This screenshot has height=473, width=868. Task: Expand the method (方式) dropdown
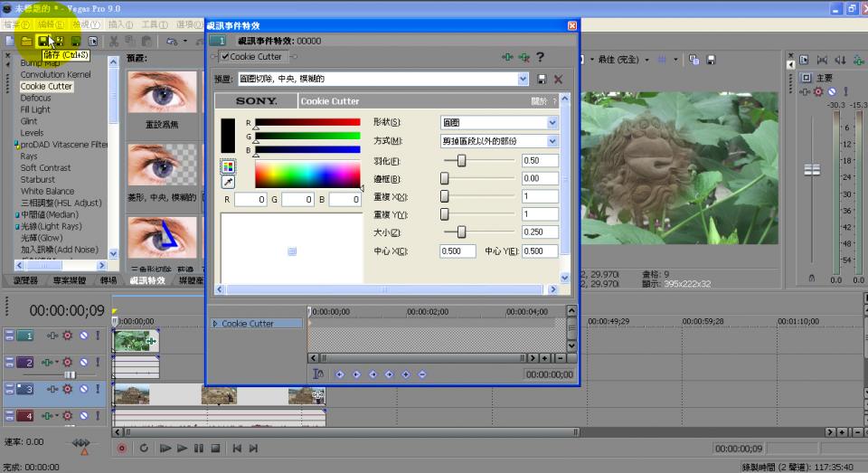click(x=552, y=141)
